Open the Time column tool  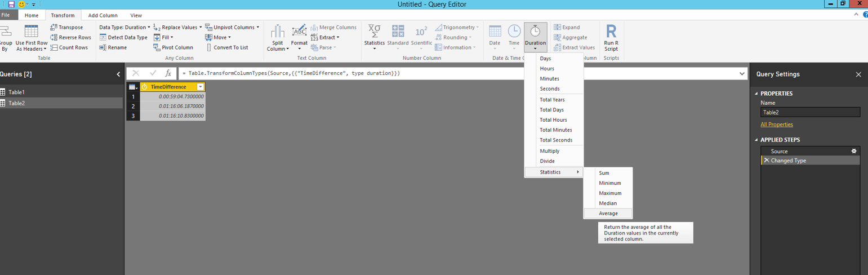click(x=514, y=37)
